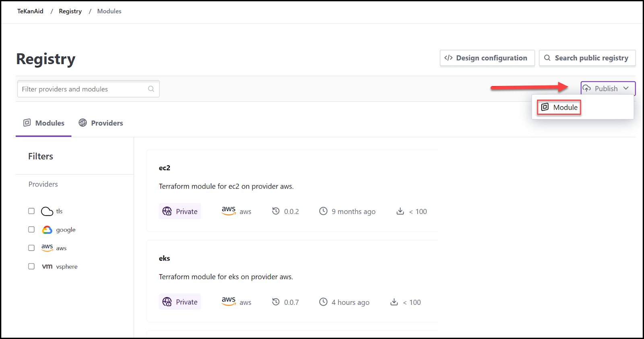Expand the Publish dropdown chevron
644x339 pixels.
coord(626,88)
